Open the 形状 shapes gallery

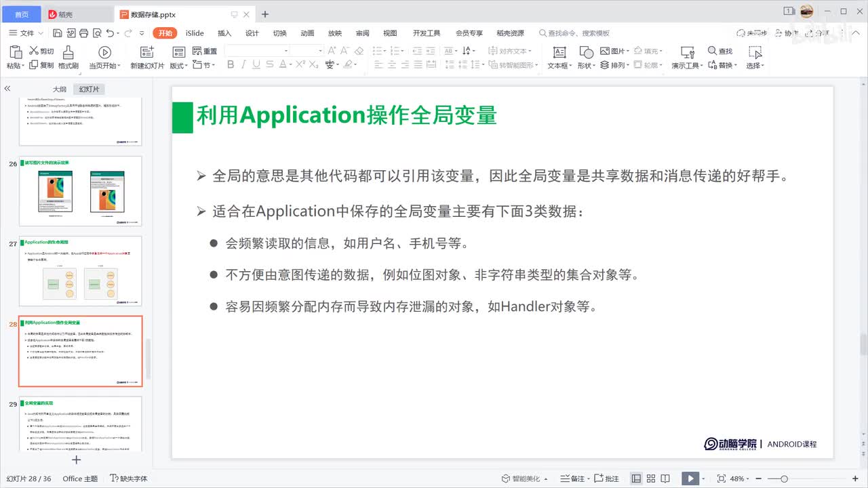pos(586,57)
